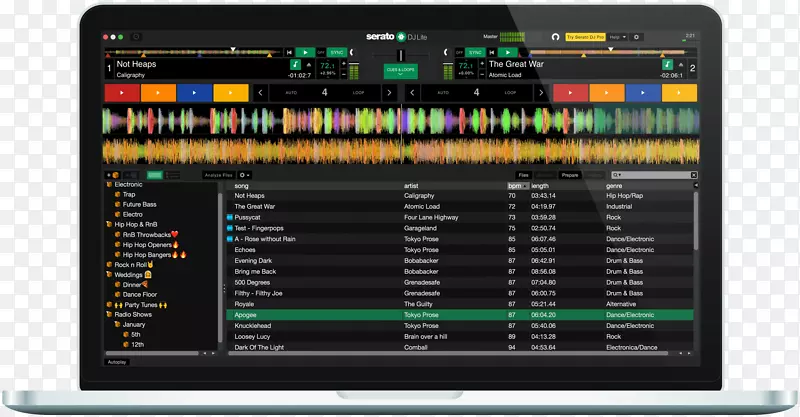The image size is (800, 417).
Task: Click the Serato DJ Lite logo
Action: coord(396,37)
